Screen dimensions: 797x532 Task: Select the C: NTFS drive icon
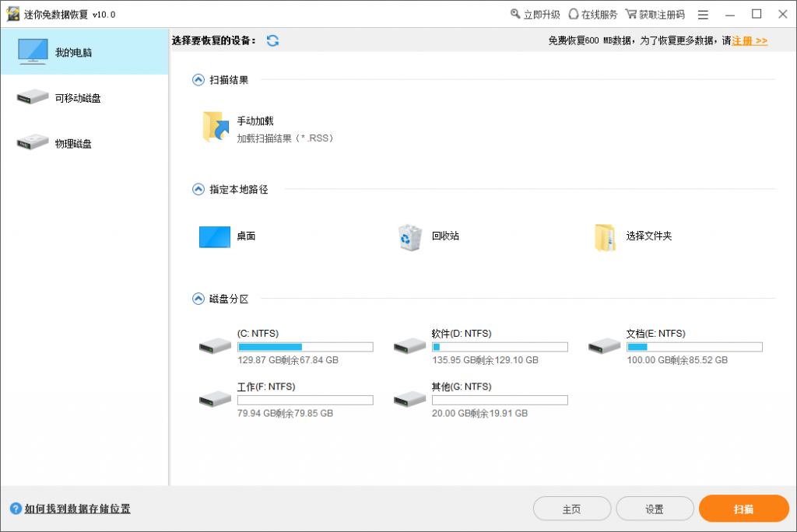coord(215,347)
